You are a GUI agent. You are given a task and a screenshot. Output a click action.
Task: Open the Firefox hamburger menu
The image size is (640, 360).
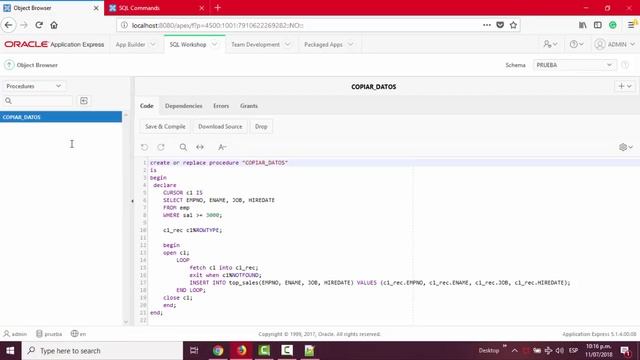631,25
